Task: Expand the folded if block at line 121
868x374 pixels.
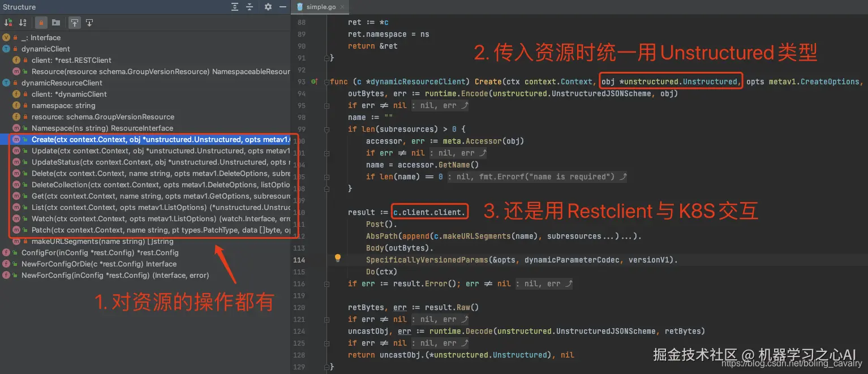Action: [x=326, y=319]
